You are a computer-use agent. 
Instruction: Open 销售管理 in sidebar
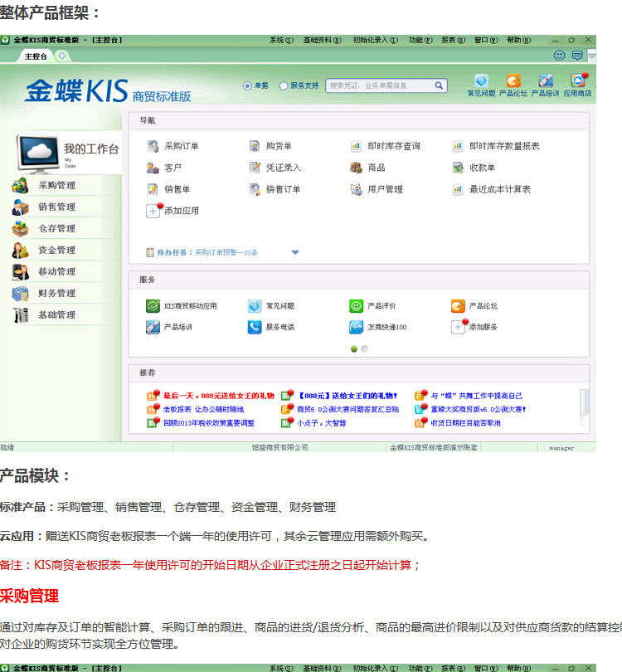pyautogui.click(x=56, y=207)
